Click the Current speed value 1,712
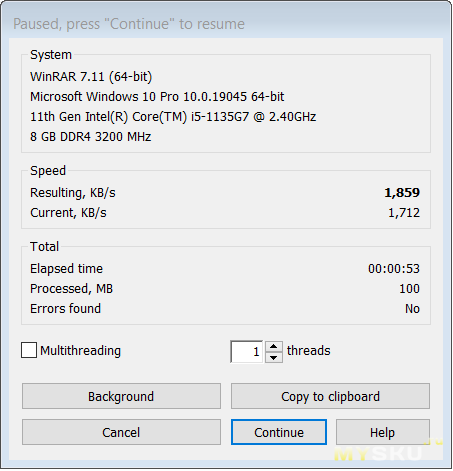 404,213
